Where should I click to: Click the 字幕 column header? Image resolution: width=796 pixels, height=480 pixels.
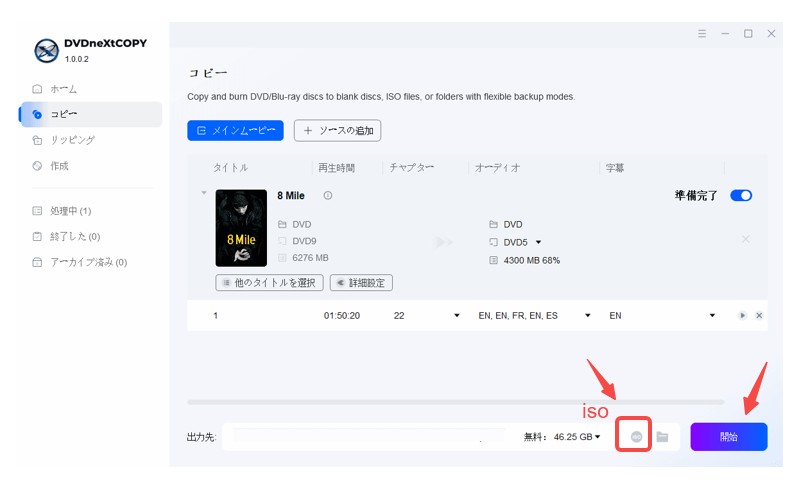(615, 167)
